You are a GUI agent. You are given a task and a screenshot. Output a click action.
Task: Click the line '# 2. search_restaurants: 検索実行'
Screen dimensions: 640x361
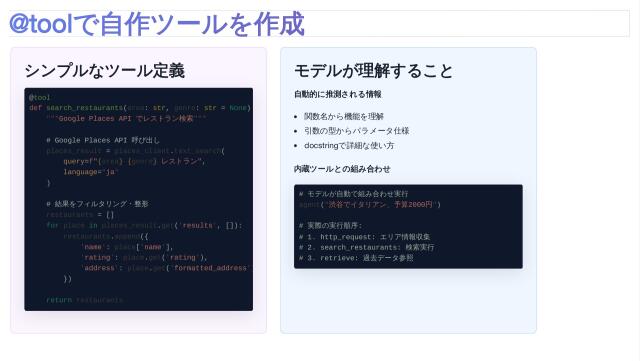coord(366,247)
